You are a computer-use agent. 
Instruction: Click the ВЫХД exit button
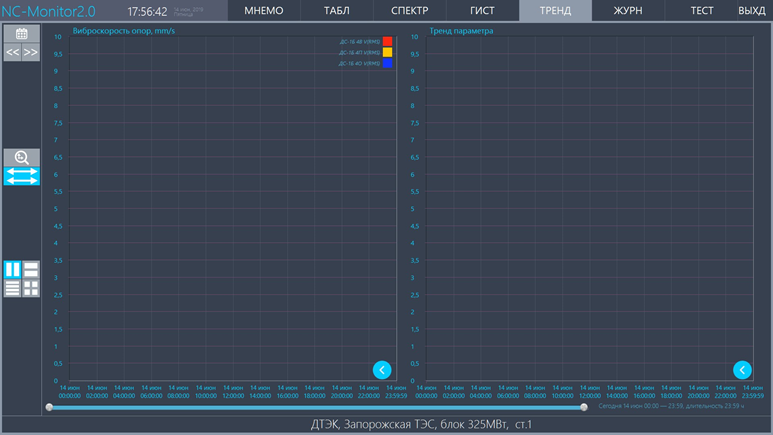(752, 10)
